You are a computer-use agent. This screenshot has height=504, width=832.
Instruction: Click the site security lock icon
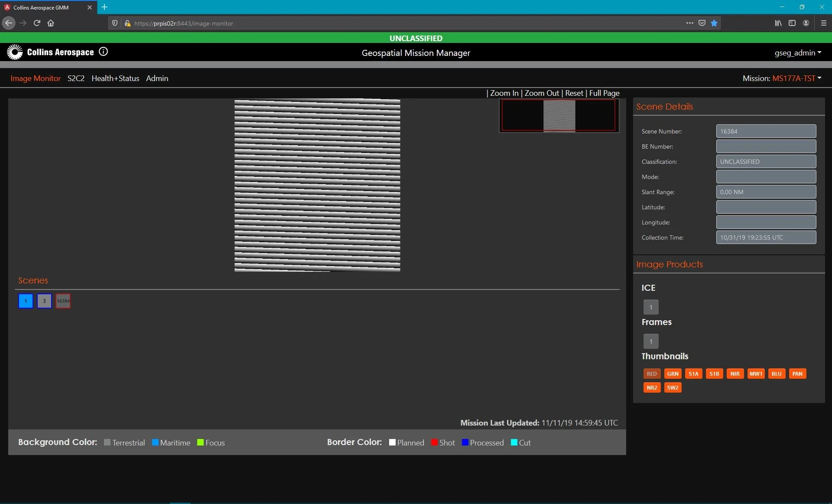pos(127,23)
